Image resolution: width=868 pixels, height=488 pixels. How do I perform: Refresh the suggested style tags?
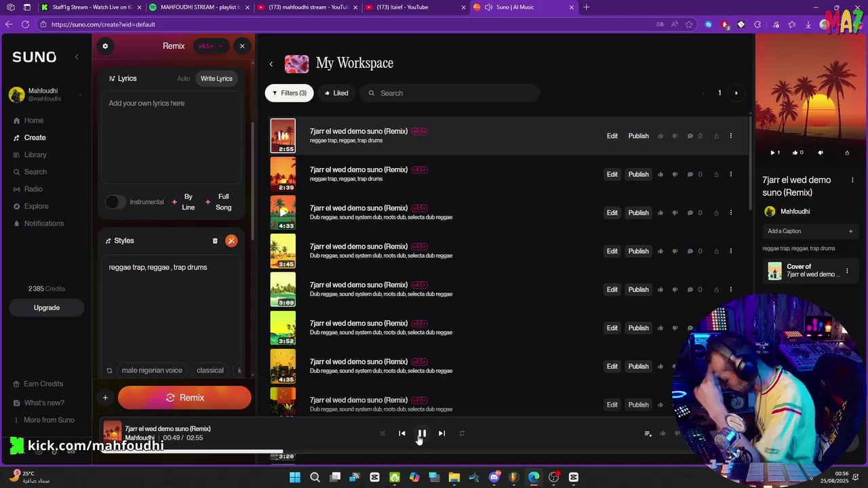coord(109,371)
